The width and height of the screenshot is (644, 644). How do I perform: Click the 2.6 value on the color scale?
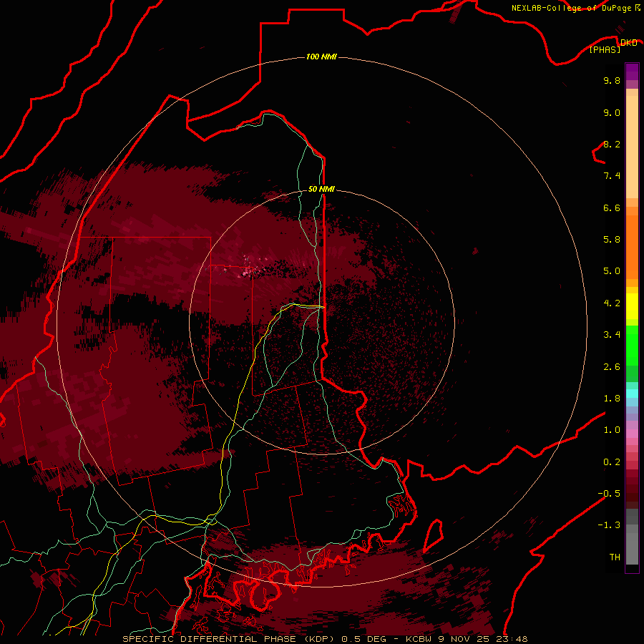click(612, 367)
